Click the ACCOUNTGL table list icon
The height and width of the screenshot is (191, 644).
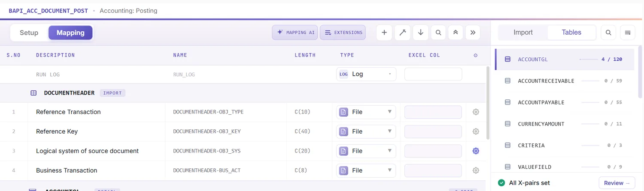pyautogui.click(x=507, y=60)
